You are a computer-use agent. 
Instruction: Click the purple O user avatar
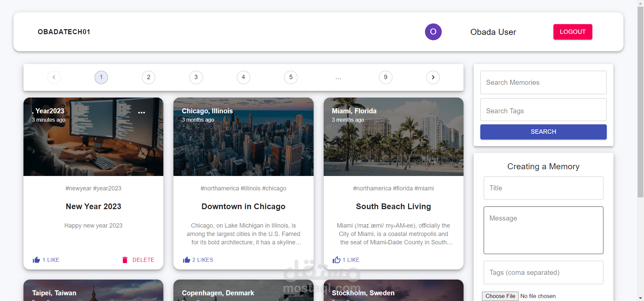click(x=433, y=32)
